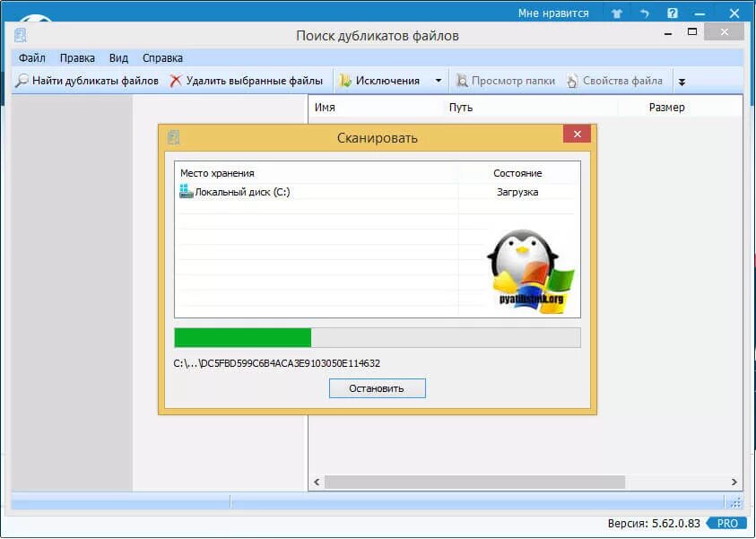Click Удалить выбранные файлы toolbar button

coord(246,81)
